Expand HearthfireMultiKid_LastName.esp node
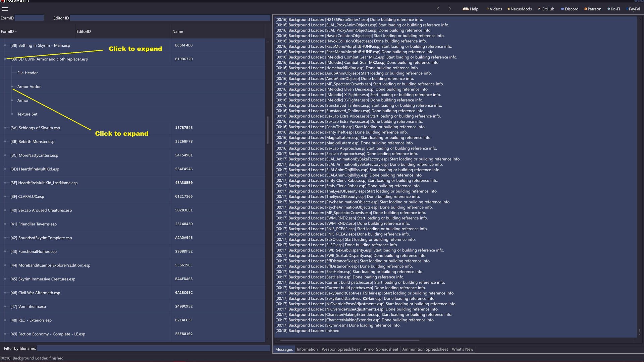 point(5,183)
